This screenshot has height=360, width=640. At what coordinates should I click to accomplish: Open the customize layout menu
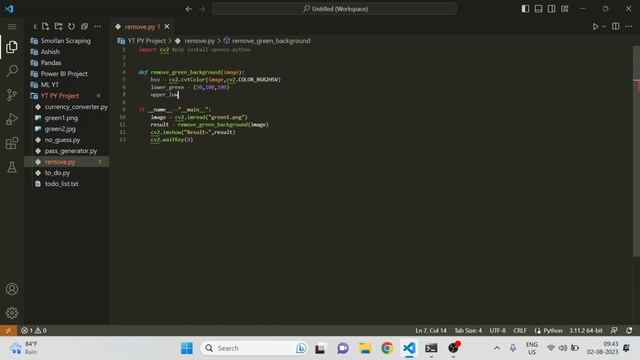(x=564, y=9)
